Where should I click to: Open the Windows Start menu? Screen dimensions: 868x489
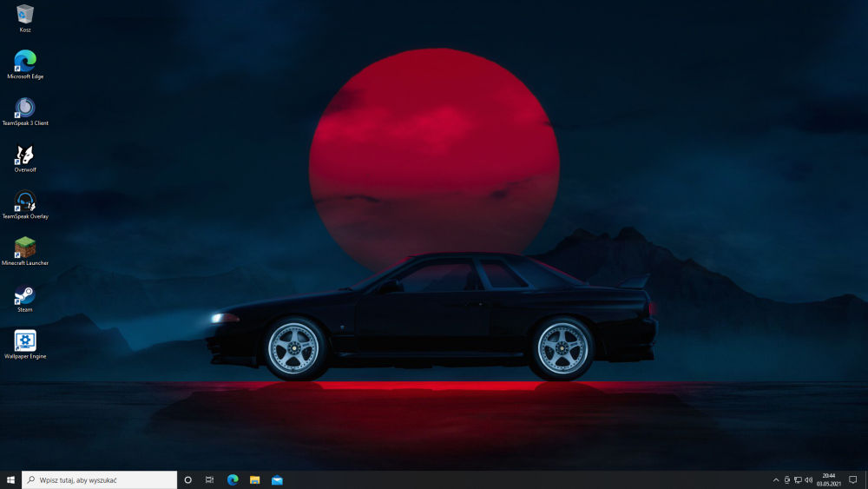click(x=11, y=479)
